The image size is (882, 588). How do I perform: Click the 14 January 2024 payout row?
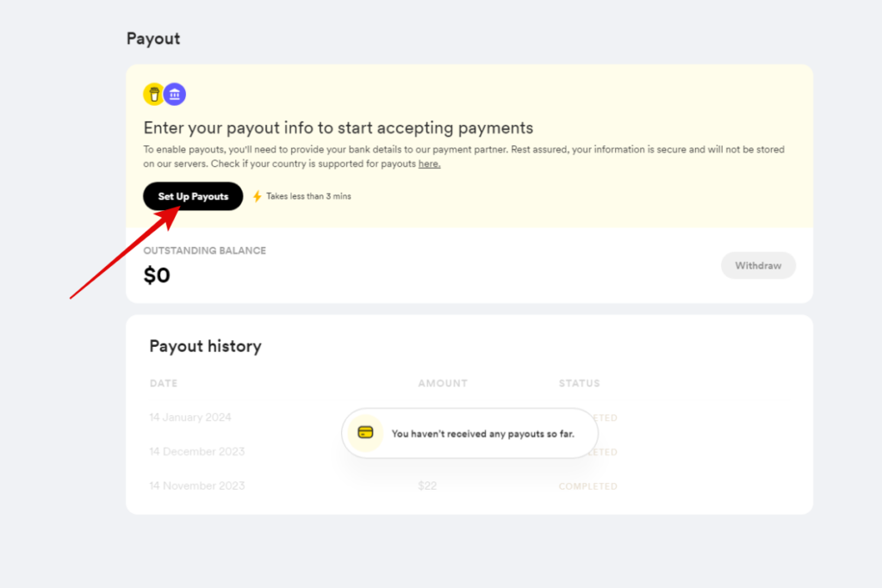click(x=190, y=418)
